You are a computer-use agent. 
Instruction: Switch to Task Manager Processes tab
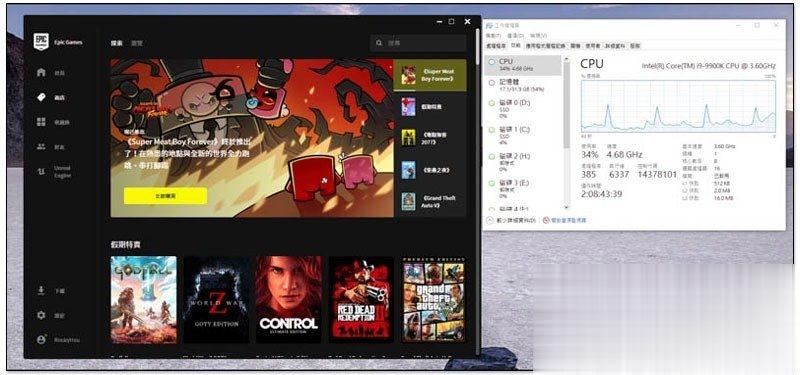click(x=496, y=45)
